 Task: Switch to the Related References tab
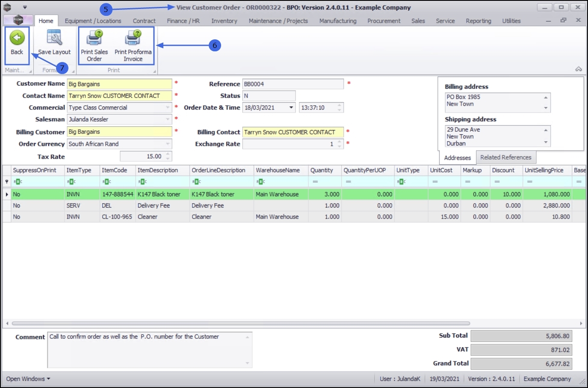click(505, 157)
